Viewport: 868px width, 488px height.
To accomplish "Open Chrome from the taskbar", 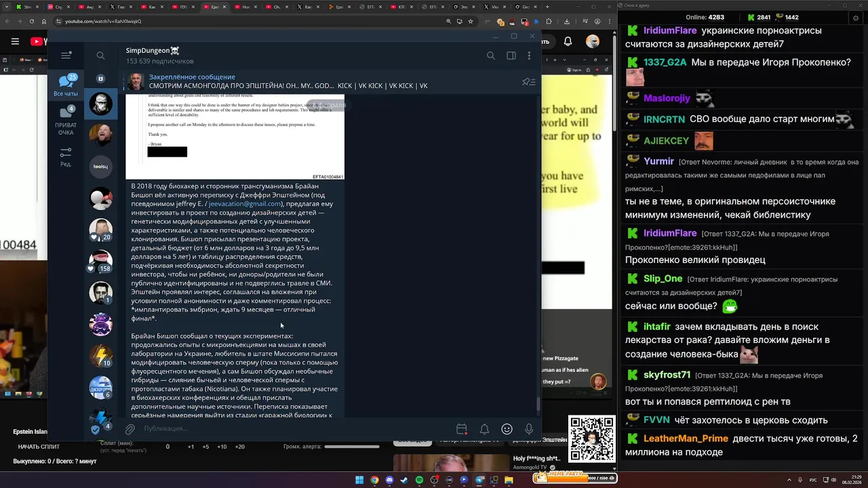I will (374, 480).
